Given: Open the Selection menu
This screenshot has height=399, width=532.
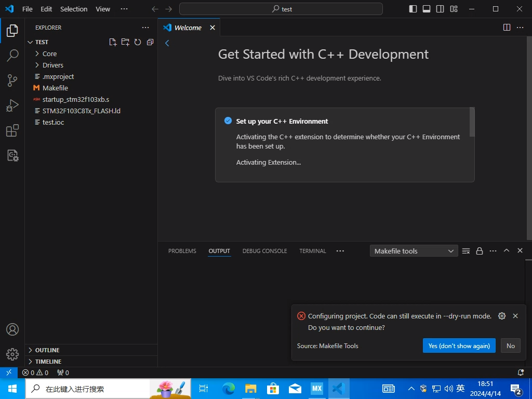Looking at the screenshot, I should point(74,9).
